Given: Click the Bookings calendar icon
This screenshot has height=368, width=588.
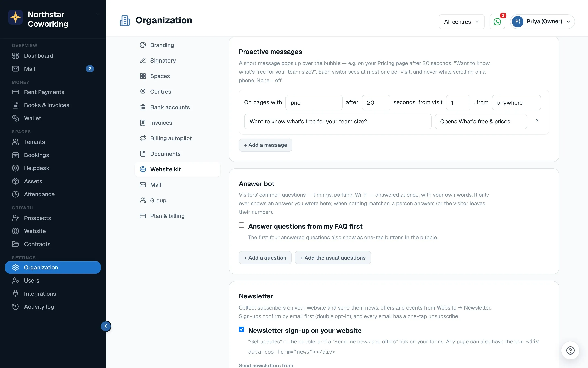Looking at the screenshot, I should pos(16,155).
